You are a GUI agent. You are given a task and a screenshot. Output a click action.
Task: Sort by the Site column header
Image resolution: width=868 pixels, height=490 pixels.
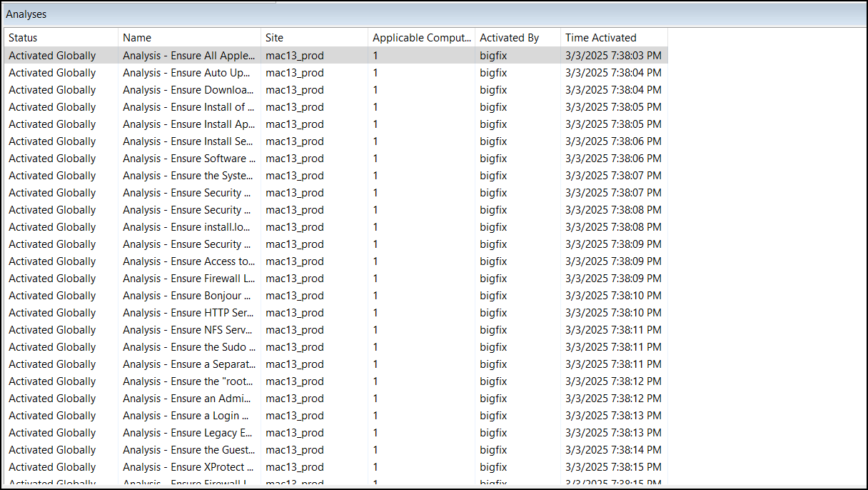click(x=271, y=37)
